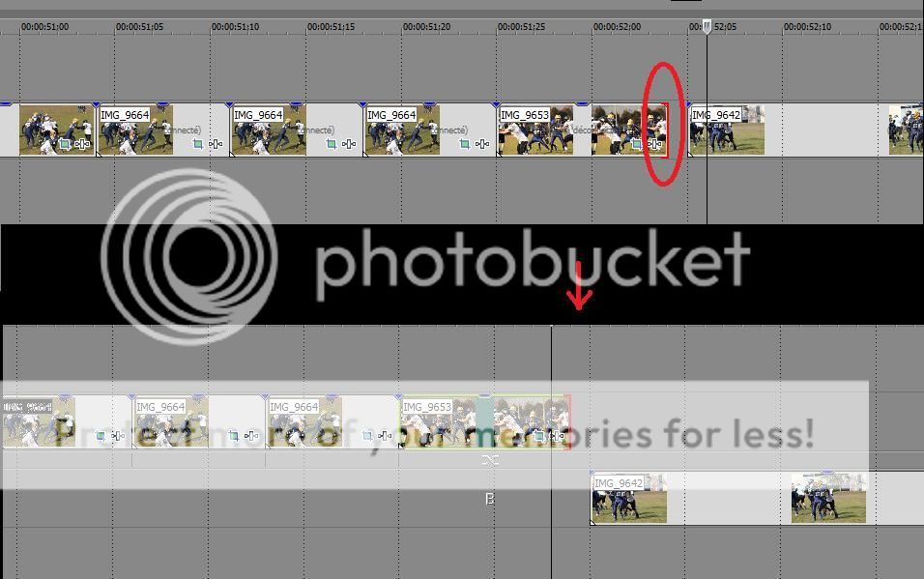The image size is (924, 579).
Task: Select the IMG_9642 label in upper timeline
Action: pos(716,114)
